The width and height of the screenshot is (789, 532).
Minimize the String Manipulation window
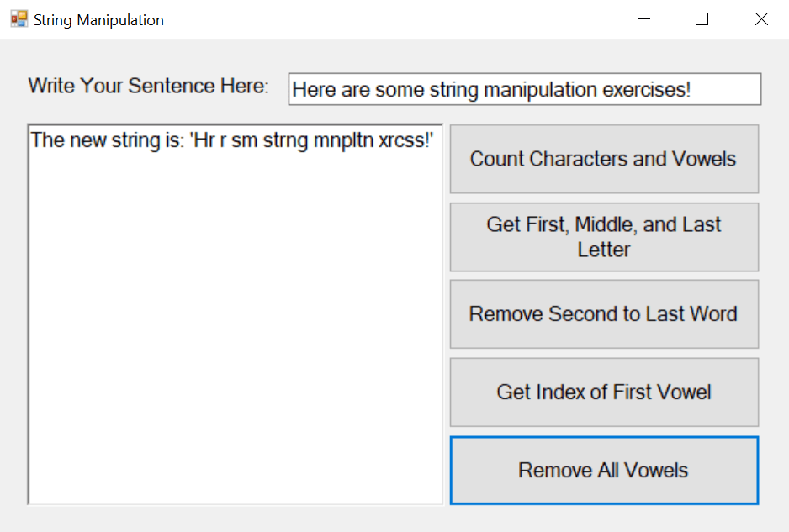tap(643, 18)
